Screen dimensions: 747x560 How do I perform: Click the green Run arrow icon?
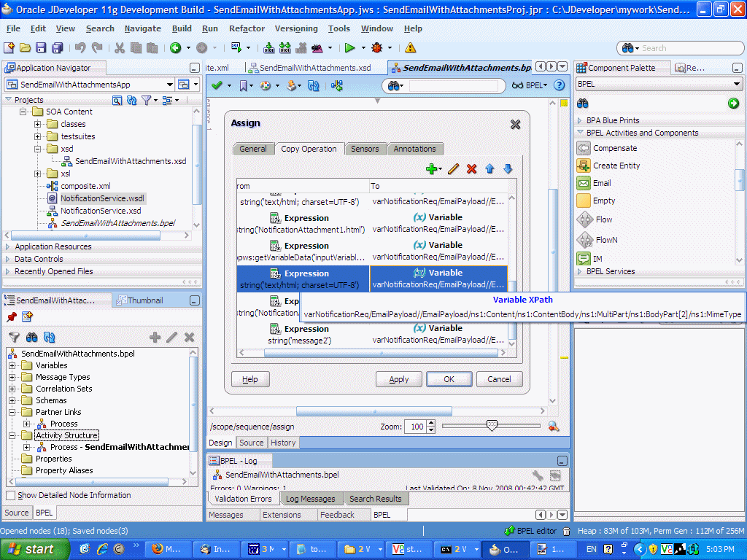pyautogui.click(x=350, y=47)
